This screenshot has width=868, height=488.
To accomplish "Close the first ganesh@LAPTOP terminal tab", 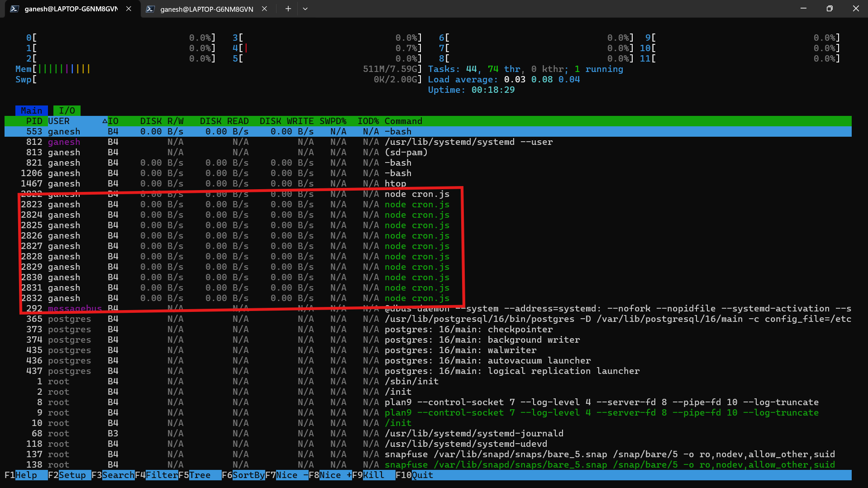I will 129,9.
